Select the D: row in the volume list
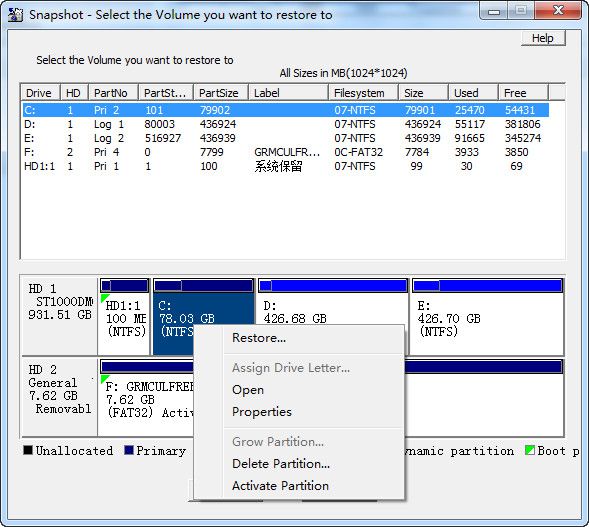 coord(285,124)
